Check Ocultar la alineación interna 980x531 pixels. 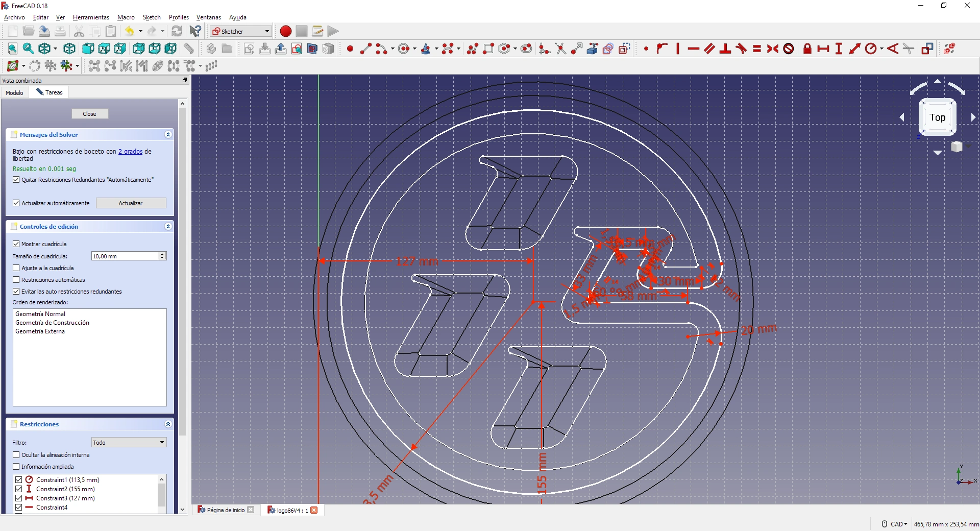[x=16, y=455]
